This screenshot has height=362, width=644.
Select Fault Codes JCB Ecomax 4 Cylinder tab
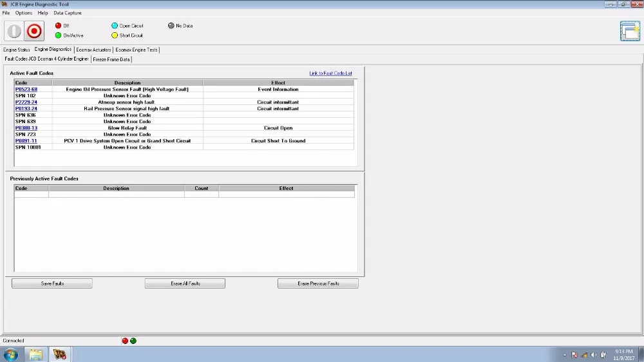click(x=46, y=59)
